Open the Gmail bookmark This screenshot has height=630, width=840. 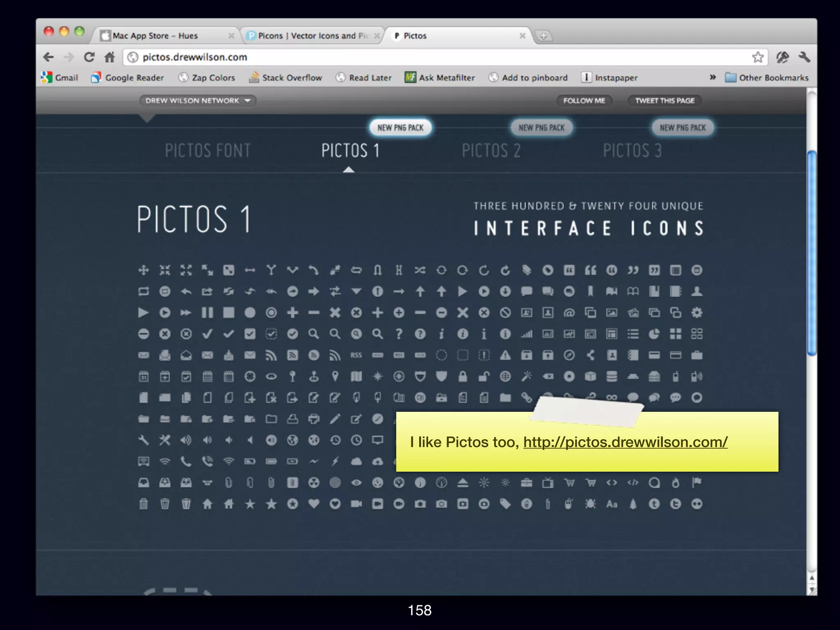point(60,78)
